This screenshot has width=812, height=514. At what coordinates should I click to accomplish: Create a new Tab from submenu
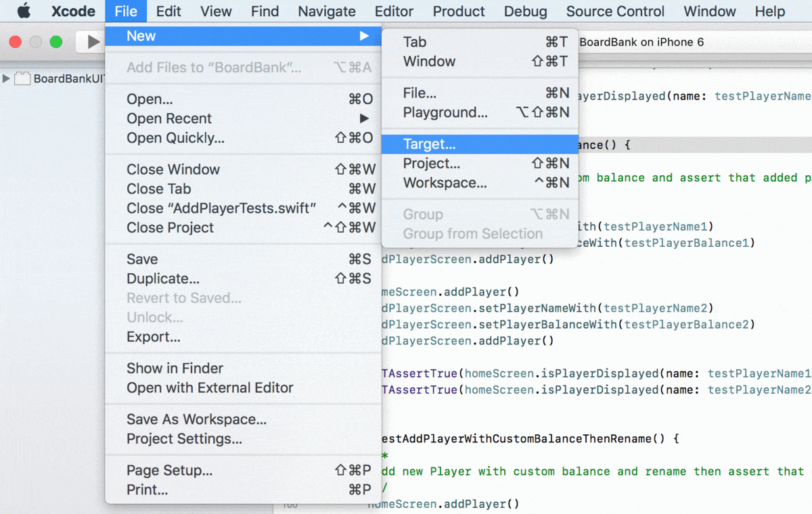[480, 42]
